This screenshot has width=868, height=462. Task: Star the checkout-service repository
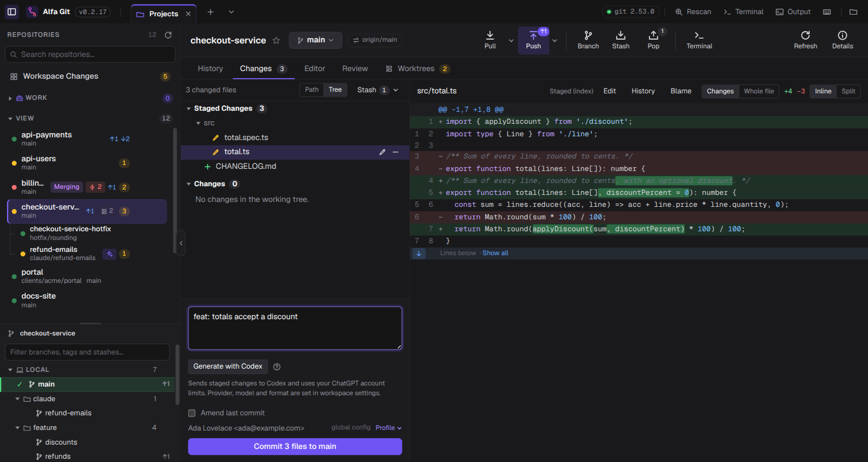pos(276,40)
